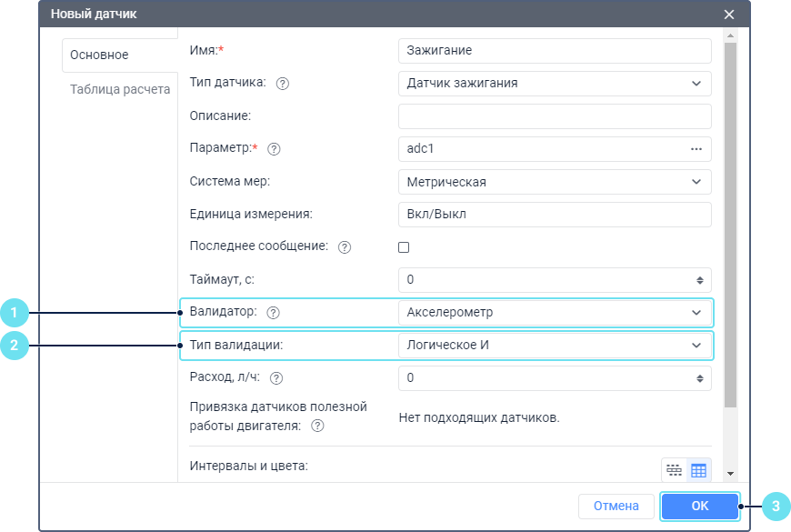Viewport: 791px width, 532px height.
Task: Click help icon for привязка датчиков работы двигателя
Action: pos(318,426)
